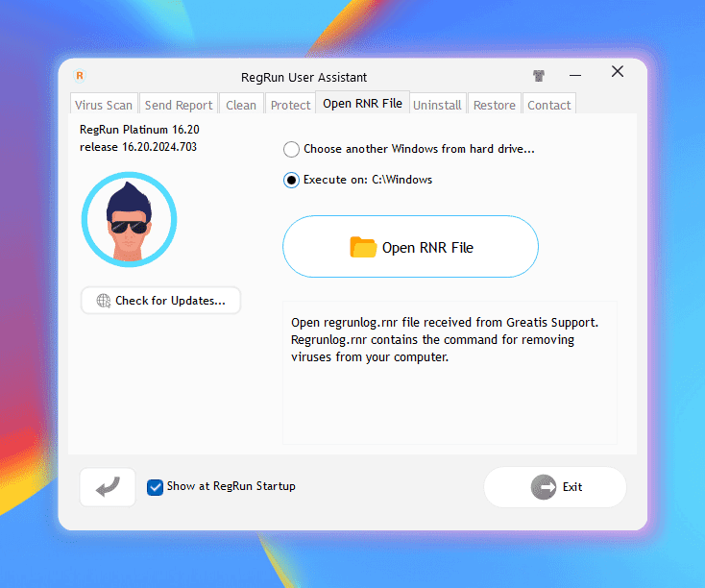Screen dimensions: 705x588
Task: Click the sunglasses avatar picture
Action: point(129,220)
